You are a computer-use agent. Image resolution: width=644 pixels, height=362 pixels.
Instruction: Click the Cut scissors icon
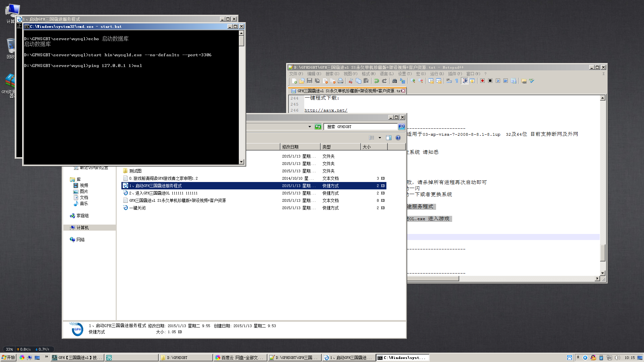tap(351, 81)
